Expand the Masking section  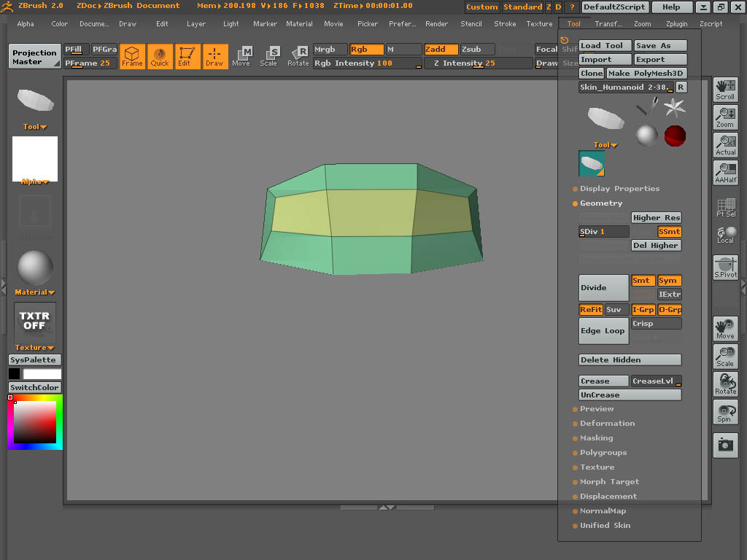596,438
